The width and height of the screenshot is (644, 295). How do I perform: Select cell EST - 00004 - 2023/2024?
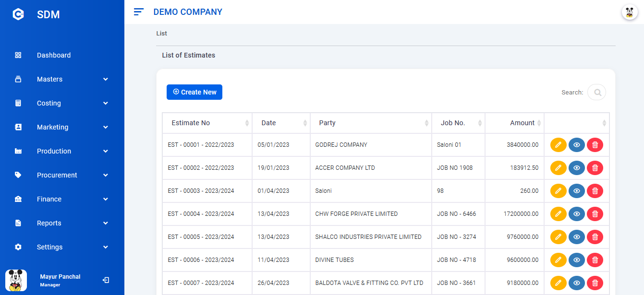click(x=207, y=214)
